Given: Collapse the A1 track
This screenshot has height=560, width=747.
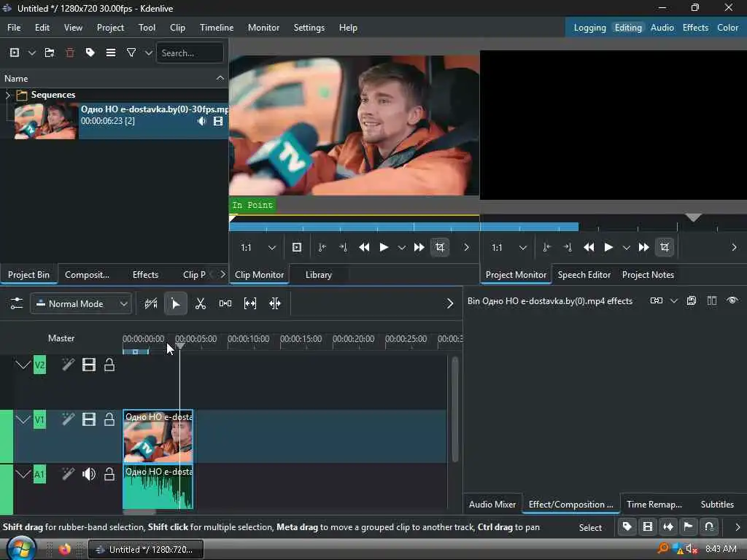Looking at the screenshot, I should [x=23, y=474].
